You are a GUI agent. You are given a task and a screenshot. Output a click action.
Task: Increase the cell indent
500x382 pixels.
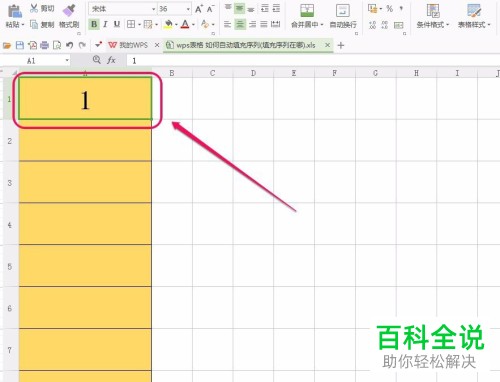point(276,8)
